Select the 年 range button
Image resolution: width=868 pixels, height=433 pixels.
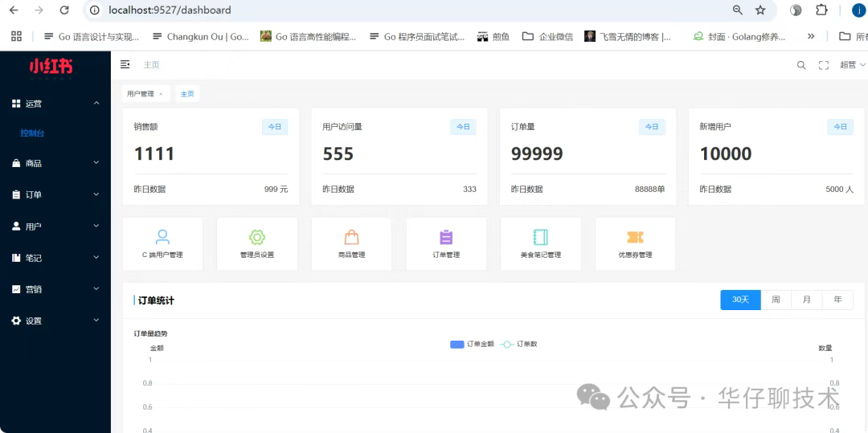point(837,300)
